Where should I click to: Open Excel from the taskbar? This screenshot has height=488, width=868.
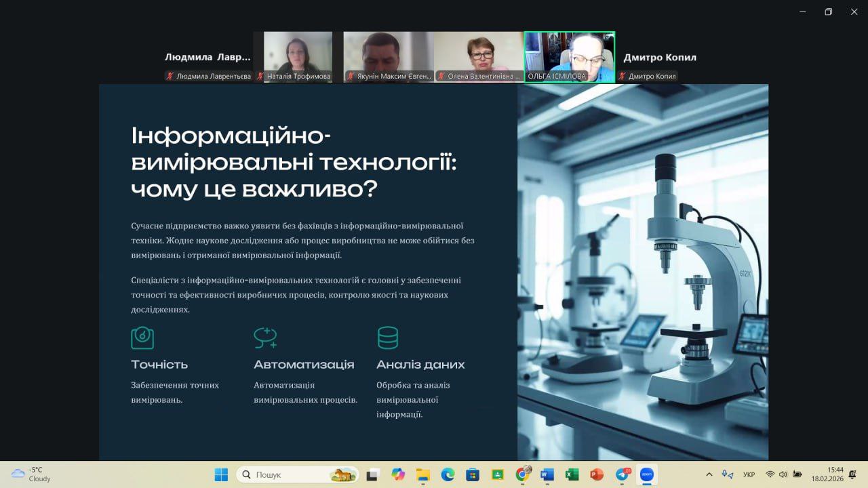(x=572, y=474)
